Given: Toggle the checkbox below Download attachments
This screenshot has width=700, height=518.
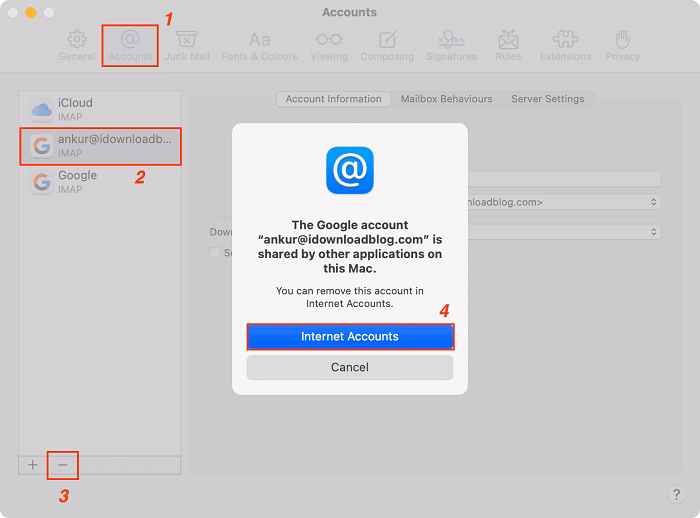Looking at the screenshot, I should [x=215, y=253].
